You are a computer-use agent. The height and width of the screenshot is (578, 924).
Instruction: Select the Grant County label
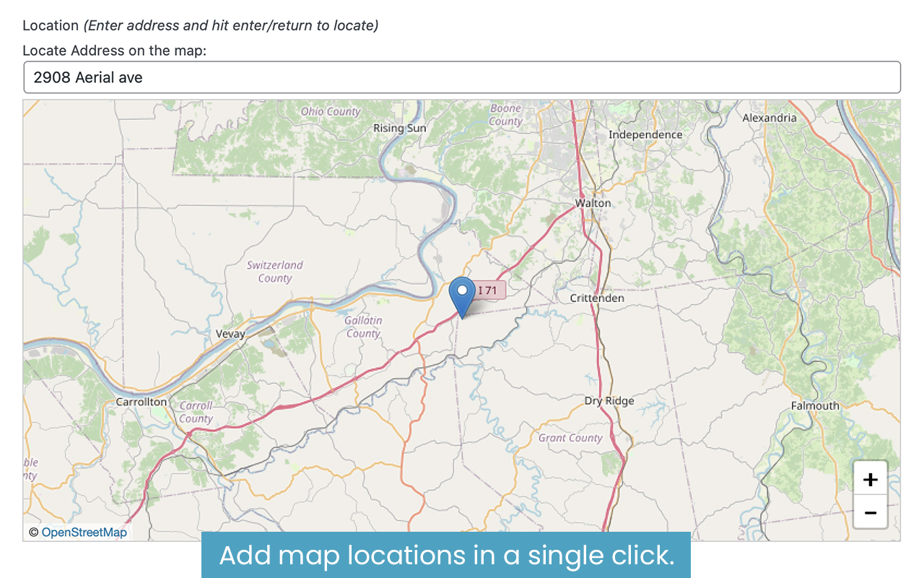point(570,438)
